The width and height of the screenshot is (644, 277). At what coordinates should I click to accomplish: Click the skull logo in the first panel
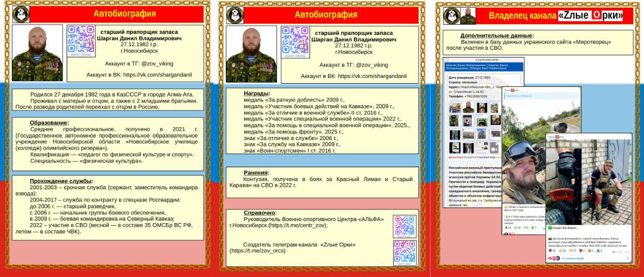[x=21, y=14]
